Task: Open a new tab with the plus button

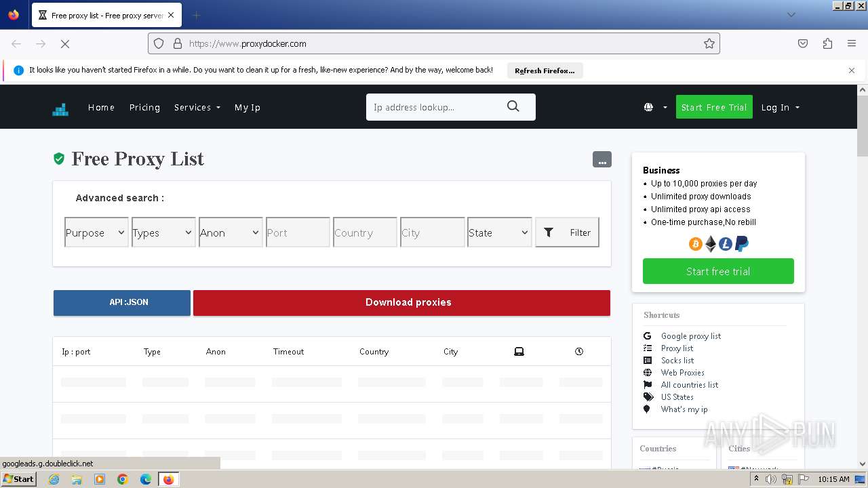Action: point(196,15)
